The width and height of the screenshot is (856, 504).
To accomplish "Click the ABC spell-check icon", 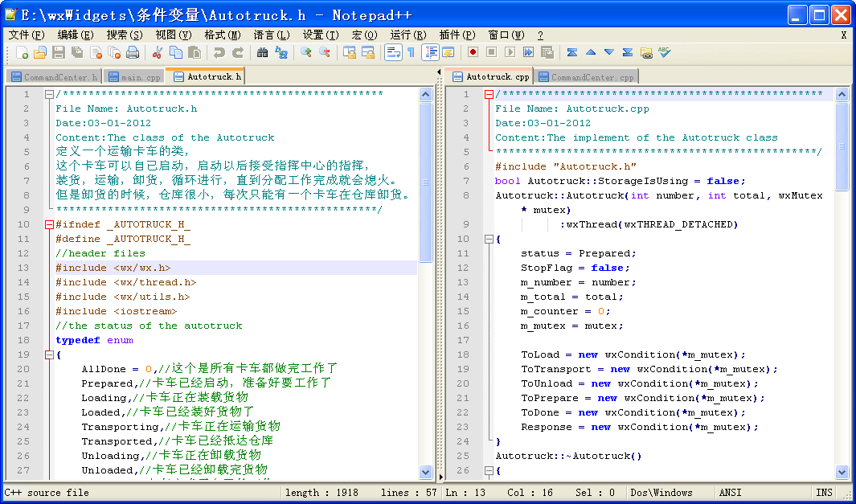I will (x=665, y=52).
